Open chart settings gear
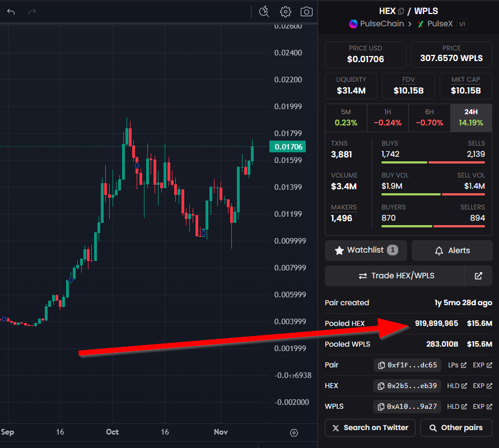 (x=285, y=12)
